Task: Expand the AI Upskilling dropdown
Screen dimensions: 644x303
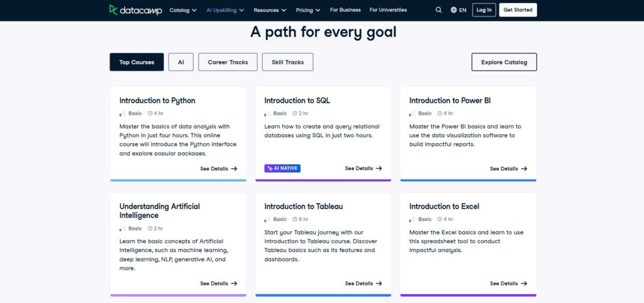Action: click(x=225, y=10)
